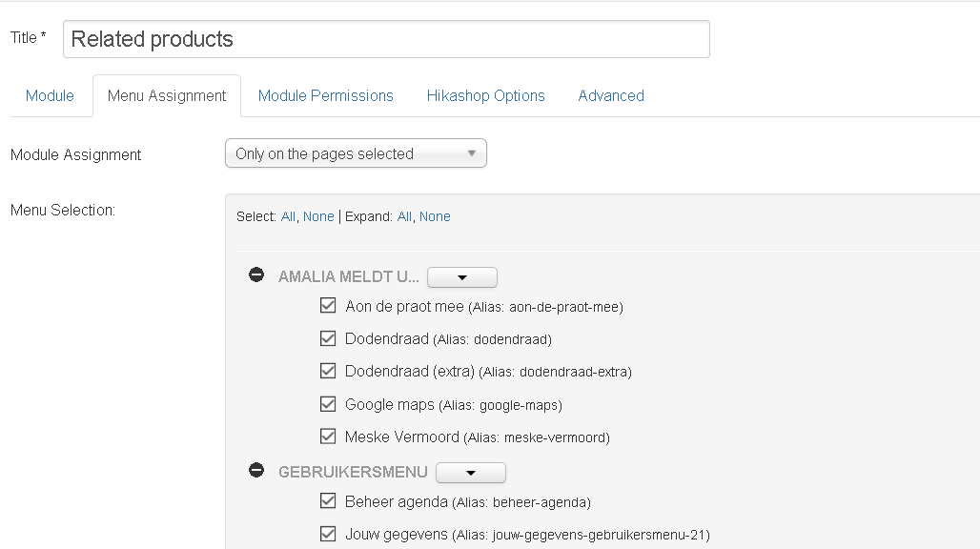980x549 pixels.
Task: Open the Module Permissions tab
Action: (x=325, y=95)
